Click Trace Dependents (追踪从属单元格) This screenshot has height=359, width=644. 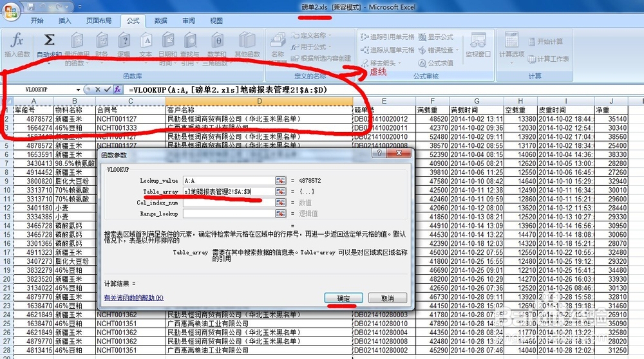coord(387,50)
